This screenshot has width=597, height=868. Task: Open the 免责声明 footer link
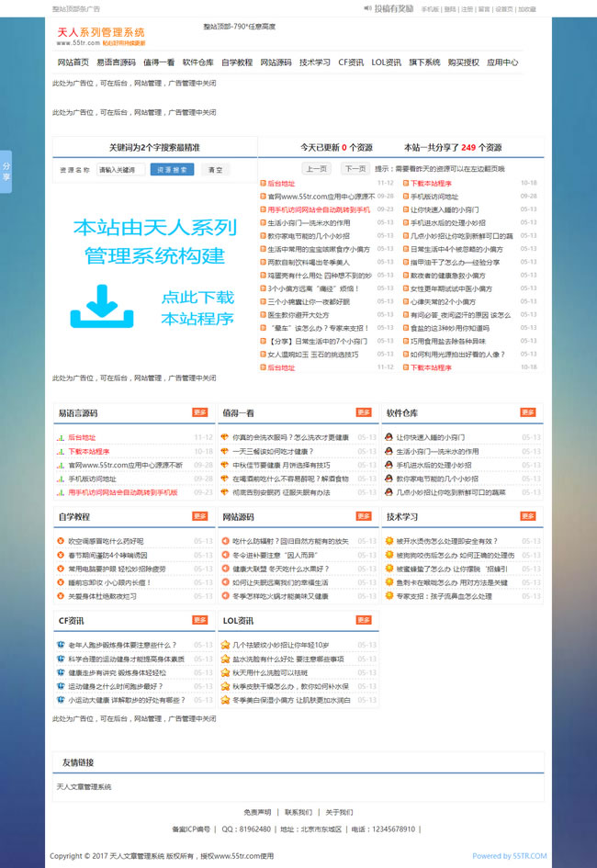click(257, 812)
